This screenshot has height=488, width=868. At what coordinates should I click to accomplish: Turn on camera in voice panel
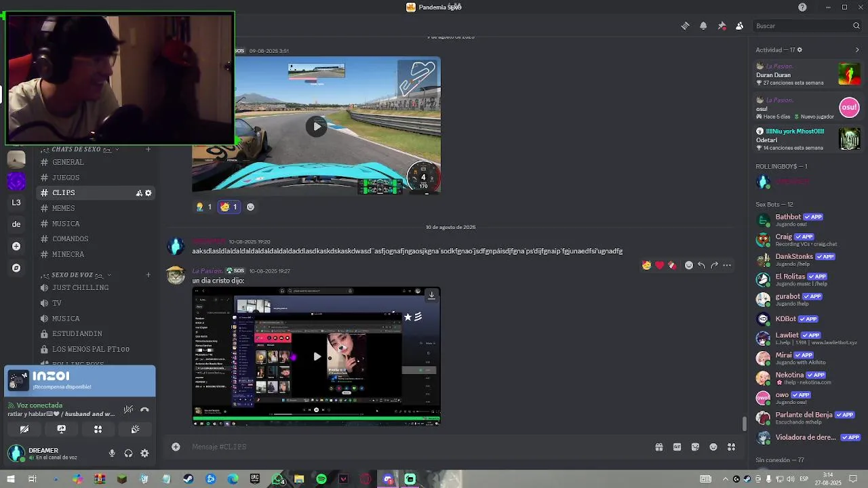24,429
